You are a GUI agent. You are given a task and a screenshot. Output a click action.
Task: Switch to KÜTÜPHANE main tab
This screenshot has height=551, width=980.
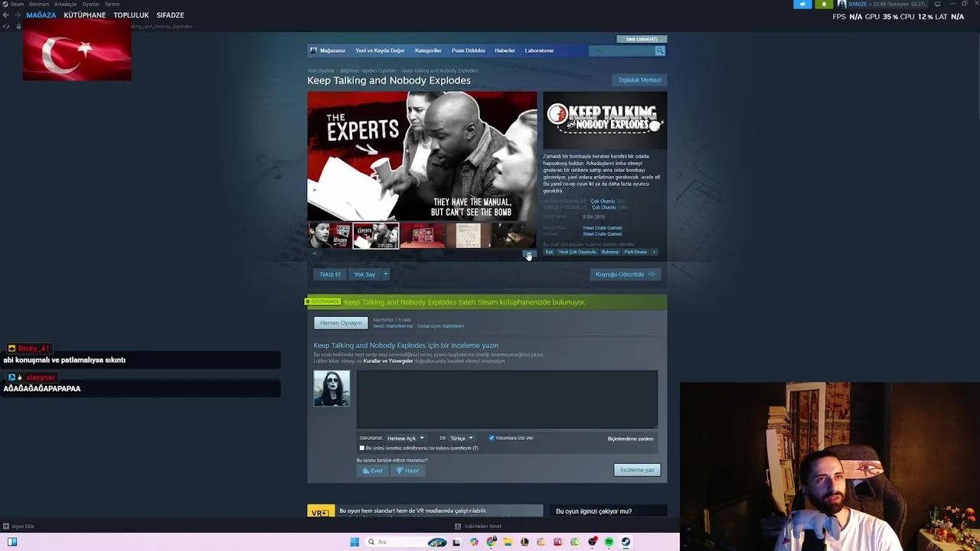tap(84, 15)
